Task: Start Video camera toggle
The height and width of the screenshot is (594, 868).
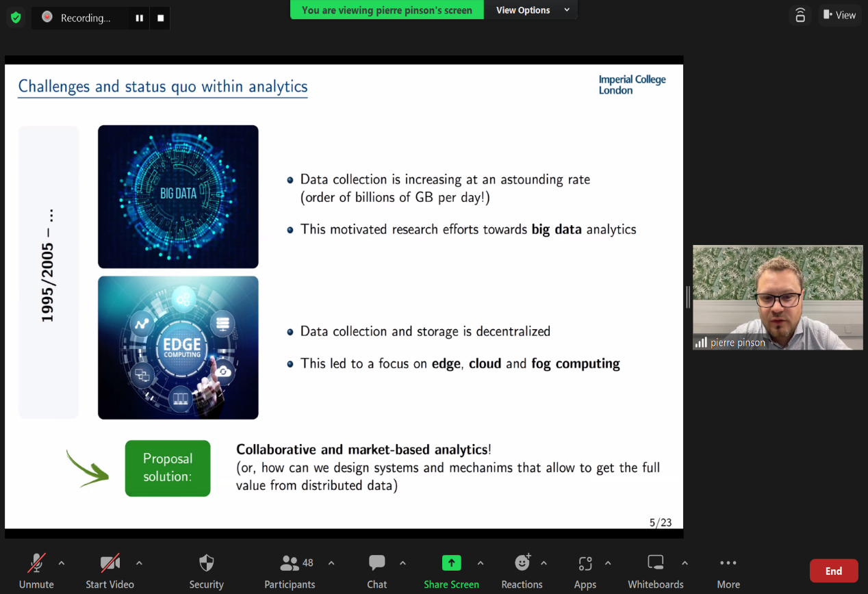Action: point(110,570)
